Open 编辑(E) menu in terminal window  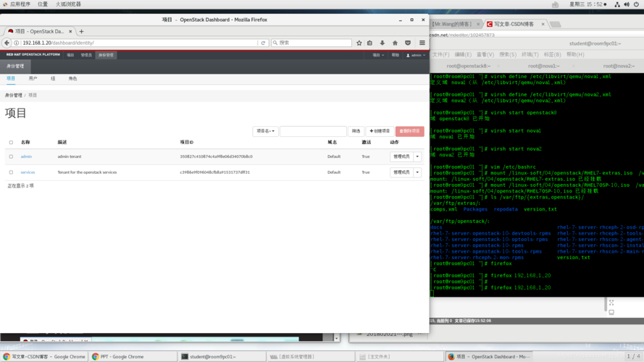coord(463,54)
